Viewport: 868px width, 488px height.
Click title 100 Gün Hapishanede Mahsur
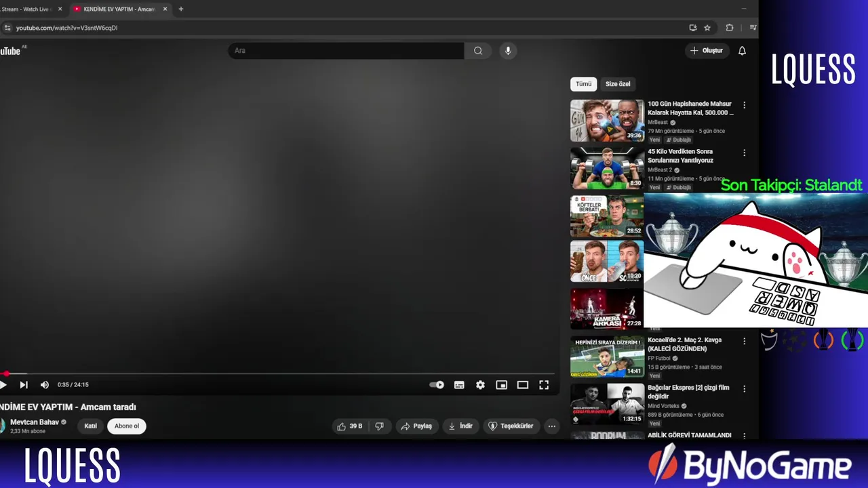(690, 108)
